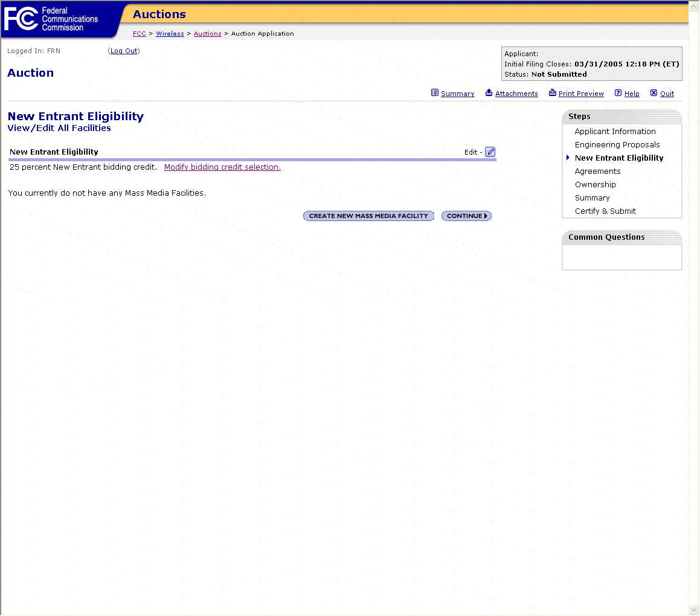
Task: Go to Certify & Submit step
Action: (605, 211)
